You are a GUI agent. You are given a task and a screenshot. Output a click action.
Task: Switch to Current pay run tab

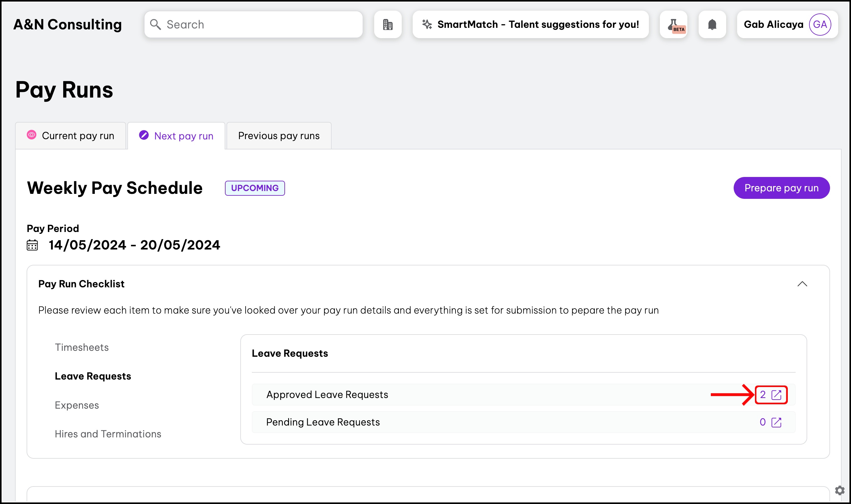[x=71, y=136]
